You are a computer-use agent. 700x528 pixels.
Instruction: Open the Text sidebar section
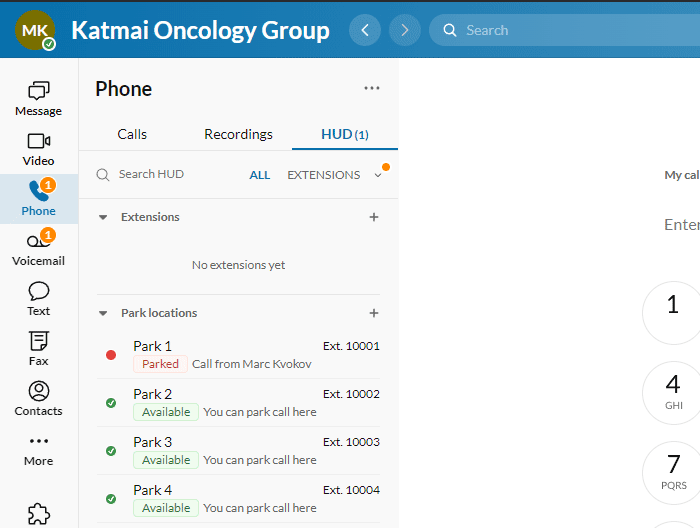pos(38,299)
